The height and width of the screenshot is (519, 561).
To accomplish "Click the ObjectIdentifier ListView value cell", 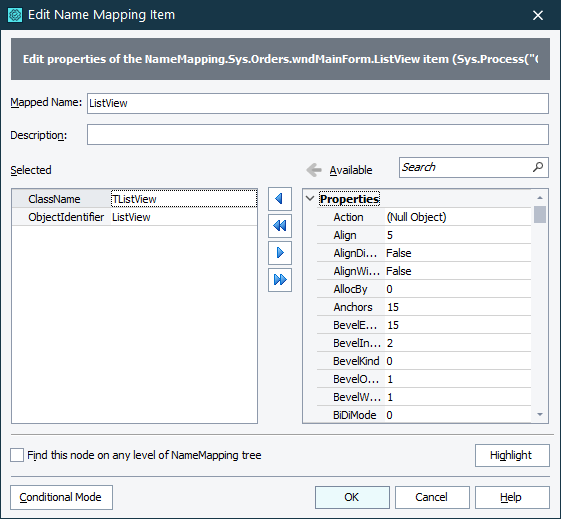I will click(184, 217).
